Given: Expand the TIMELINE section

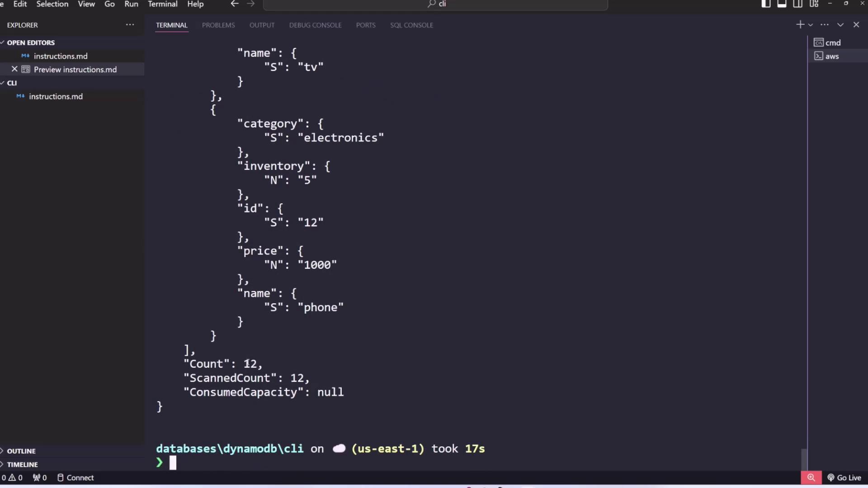Looking at the screenshot, I should pyautogui.click(x=22, y=465).
